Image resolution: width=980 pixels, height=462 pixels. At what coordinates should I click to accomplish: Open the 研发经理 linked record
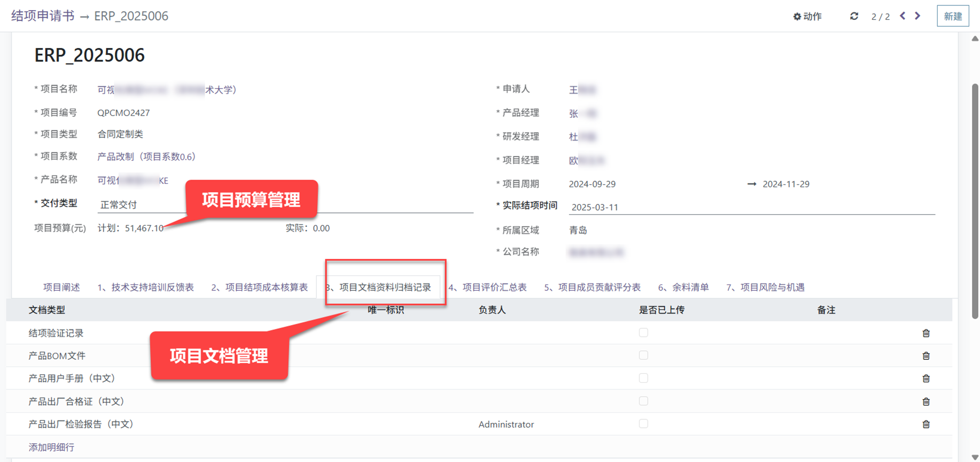582,137
